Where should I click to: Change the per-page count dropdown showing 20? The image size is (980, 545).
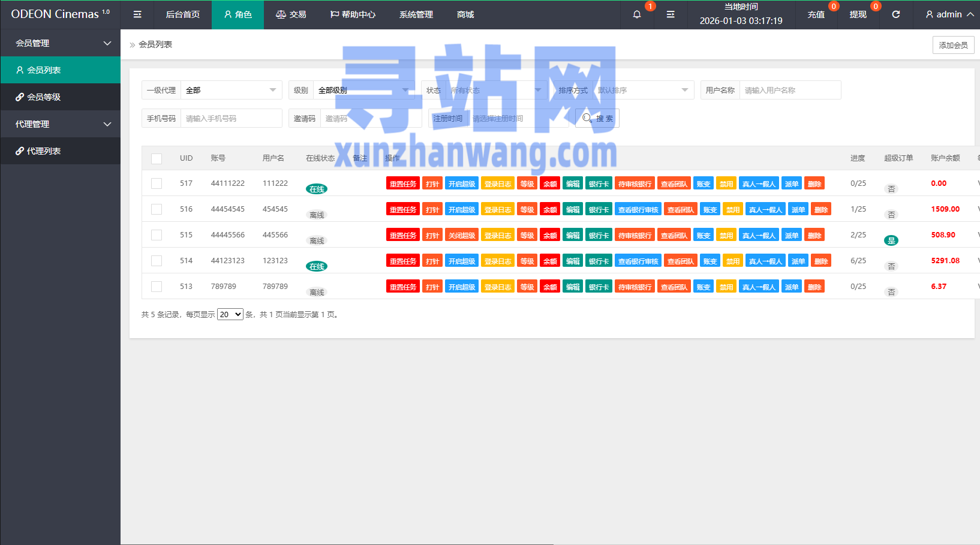(230, 314)
